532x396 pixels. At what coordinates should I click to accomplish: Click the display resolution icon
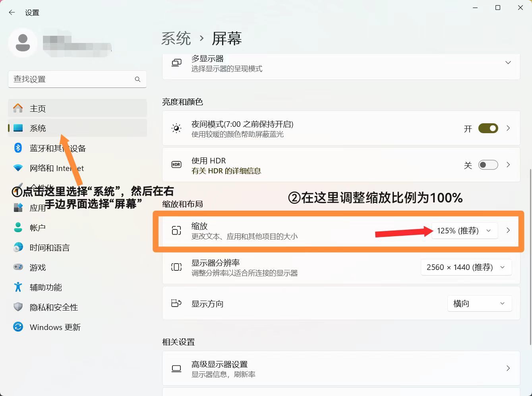(176, 267)
